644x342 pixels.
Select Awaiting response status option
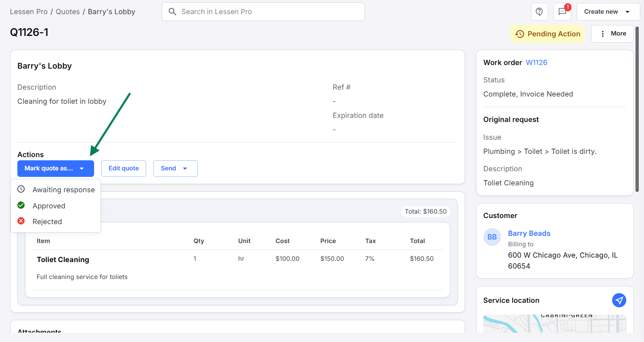[x=63, y=190]
